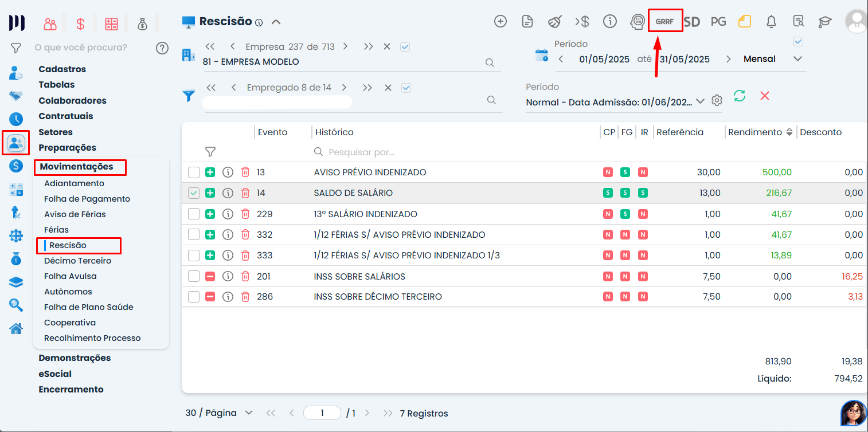Go to next Empregado with right arrow
This screenshot has height=432, width=868.
[344, 88]
